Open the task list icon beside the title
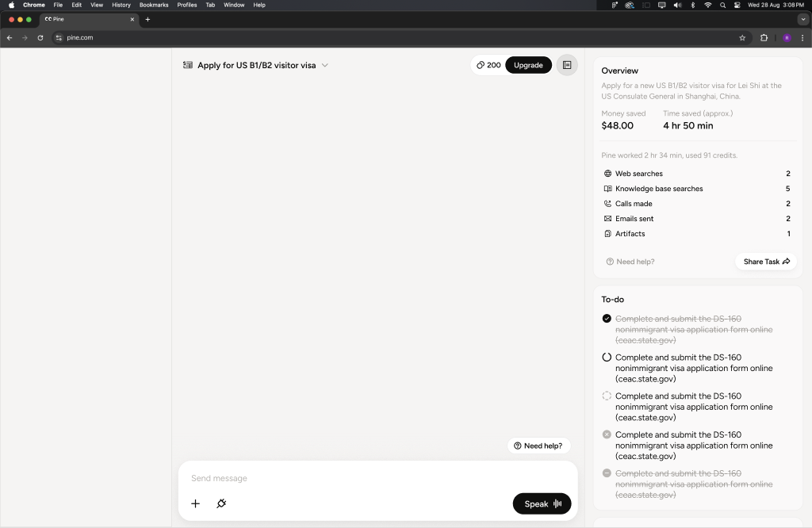The height and width of the screenshot is (528, 812). [188, 65]
